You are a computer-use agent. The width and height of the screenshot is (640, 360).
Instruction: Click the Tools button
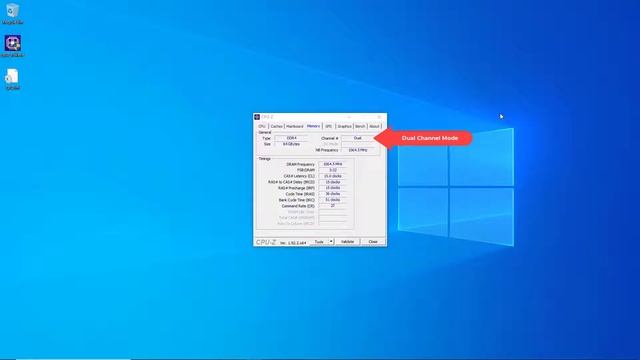(x=319, y=242)
